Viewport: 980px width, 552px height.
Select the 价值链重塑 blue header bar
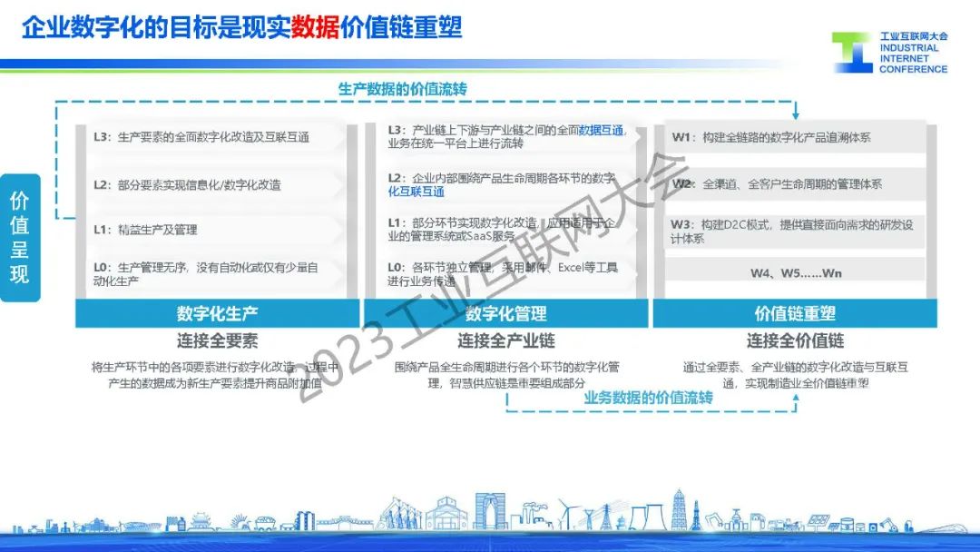click(x=795, y=314)
